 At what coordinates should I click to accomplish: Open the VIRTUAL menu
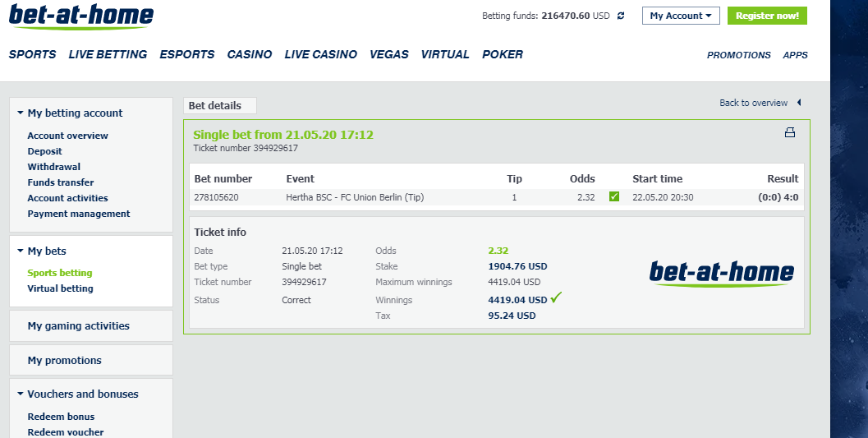(445, 54)
